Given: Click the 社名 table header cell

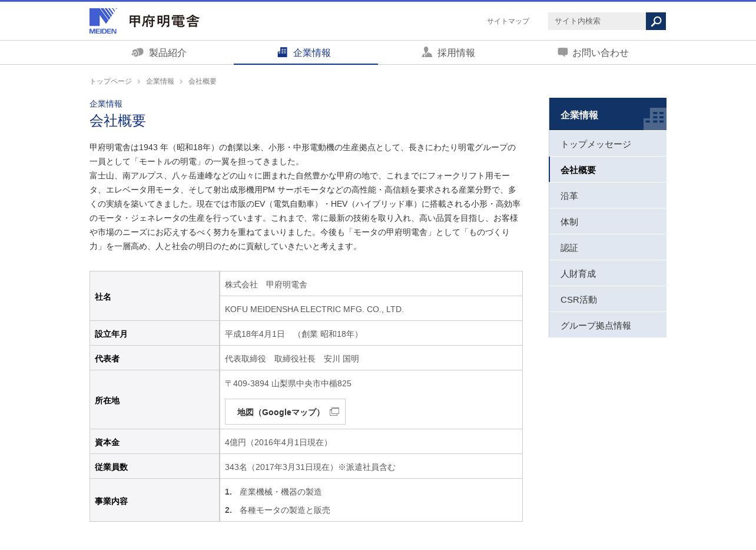Looking at the screenshot, I should click(155, 296).
